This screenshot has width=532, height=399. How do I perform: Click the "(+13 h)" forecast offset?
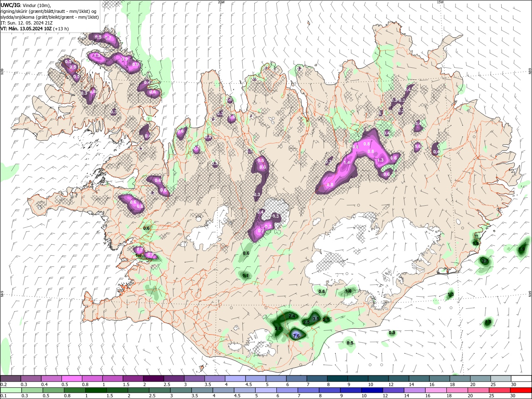pos(61,29)
